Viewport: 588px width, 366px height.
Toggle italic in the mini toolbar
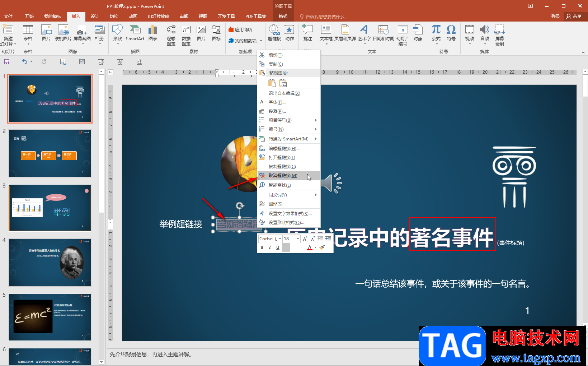270,247
